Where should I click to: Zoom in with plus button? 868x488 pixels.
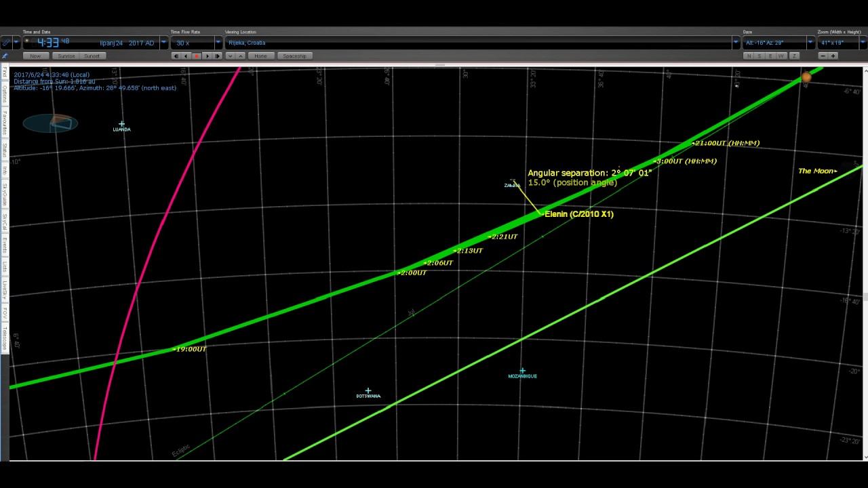click(833, 56)
